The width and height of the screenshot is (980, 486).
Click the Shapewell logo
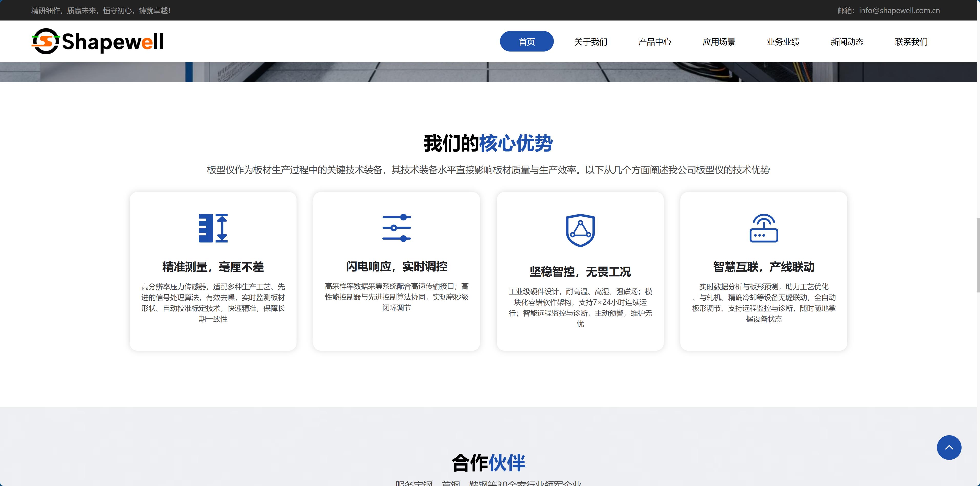point(97,41)
